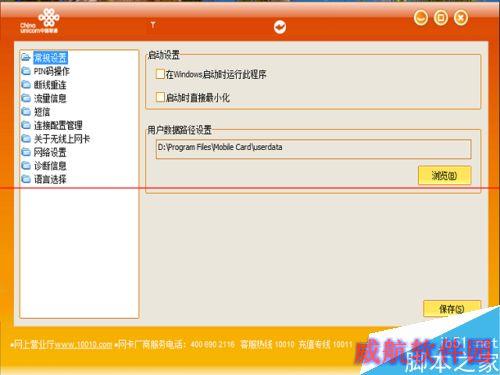
Task: Click the folder icon beside 断线重连
Action: pyautogui.click(x=26, y=85)
